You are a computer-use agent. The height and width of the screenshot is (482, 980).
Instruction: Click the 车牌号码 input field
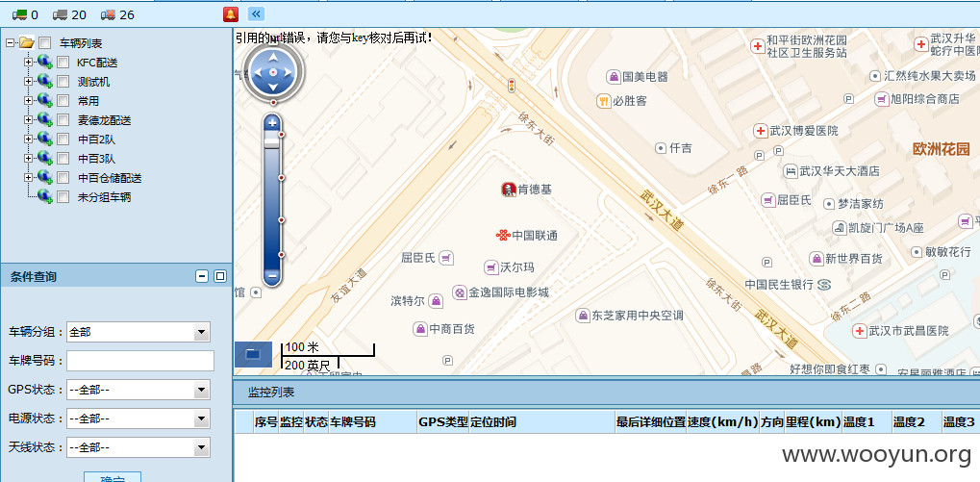[x=140, y=361]
